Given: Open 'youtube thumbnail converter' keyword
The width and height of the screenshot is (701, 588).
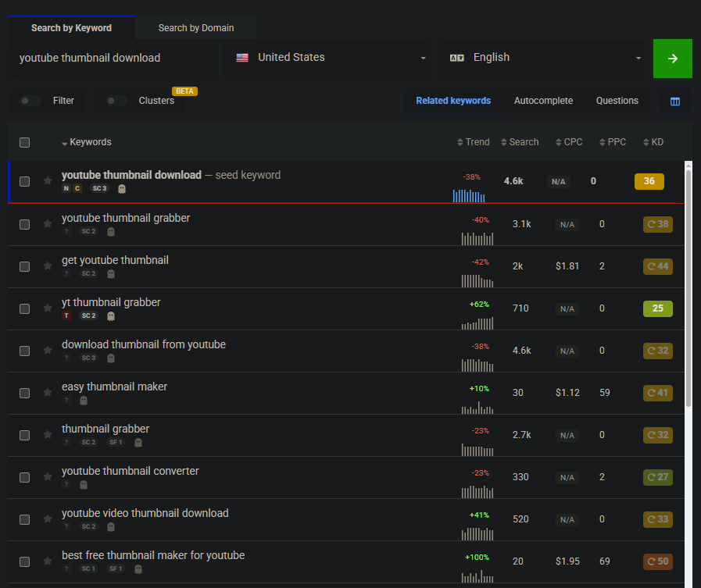Looking at the screenshot, I should point(131,471).
